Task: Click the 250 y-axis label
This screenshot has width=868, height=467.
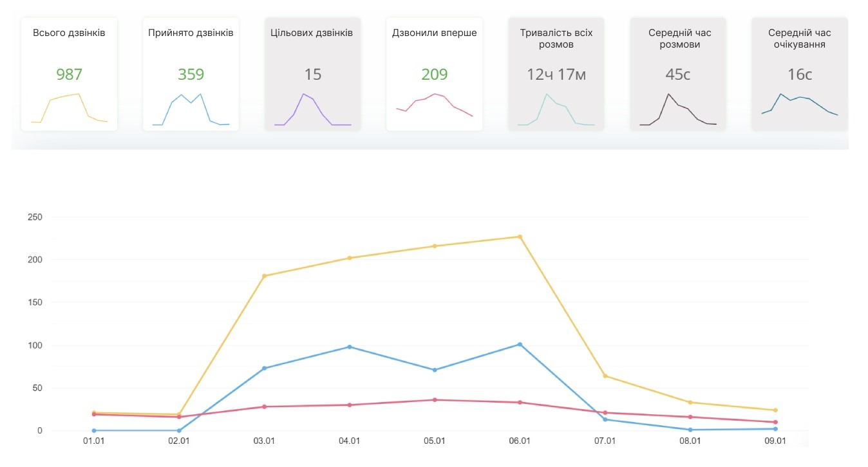Action: [35, 217]
